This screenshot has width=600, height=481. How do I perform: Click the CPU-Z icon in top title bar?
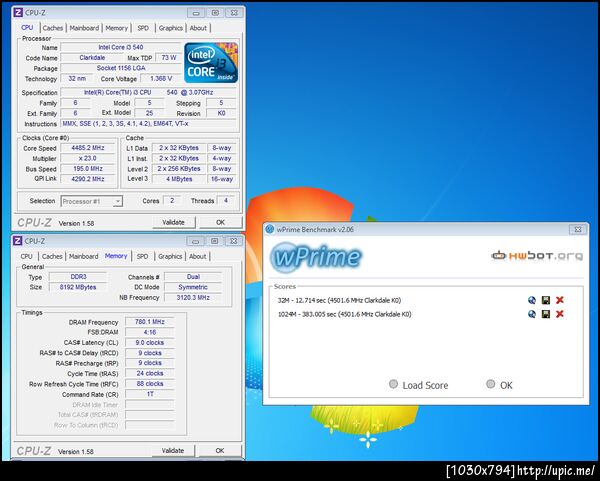click(x=18, y=13)
